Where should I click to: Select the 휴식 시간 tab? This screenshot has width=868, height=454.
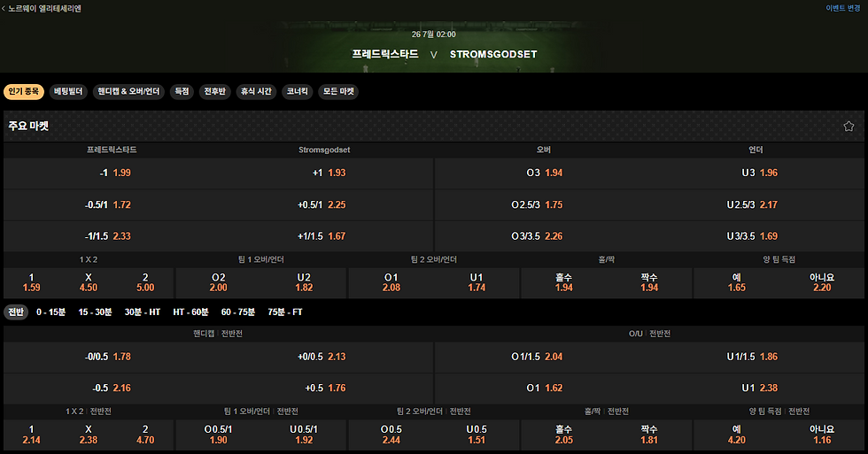tap(256, 91)
